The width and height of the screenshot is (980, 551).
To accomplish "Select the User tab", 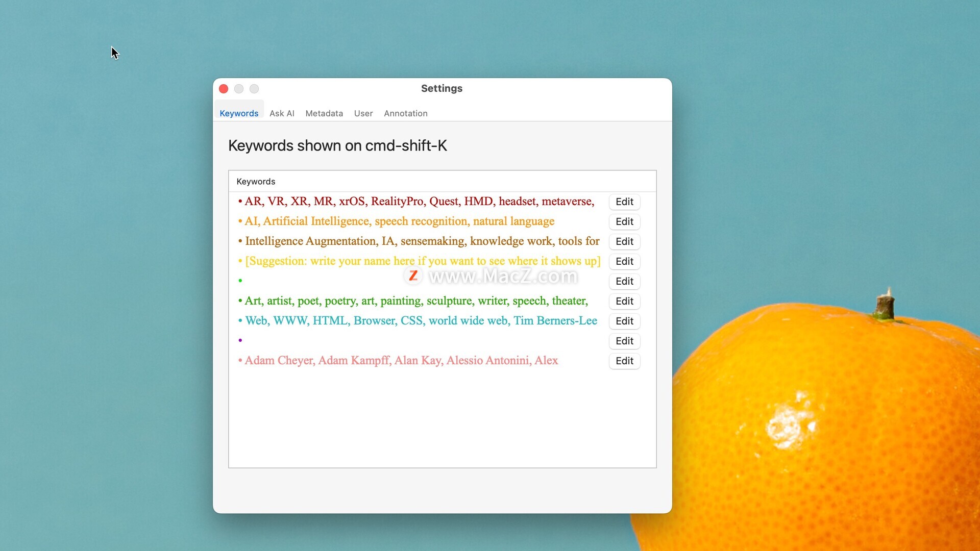I will 363,113.
